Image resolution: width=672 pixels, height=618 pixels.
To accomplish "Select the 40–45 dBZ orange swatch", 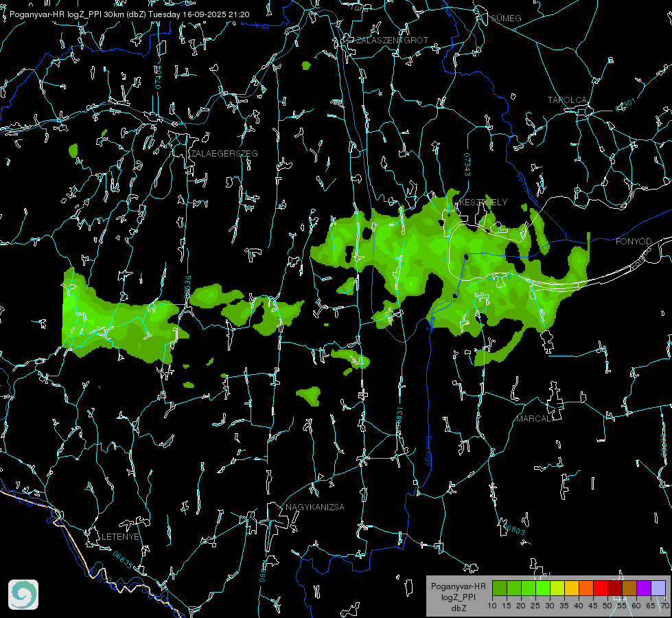I will click(586, 588).
